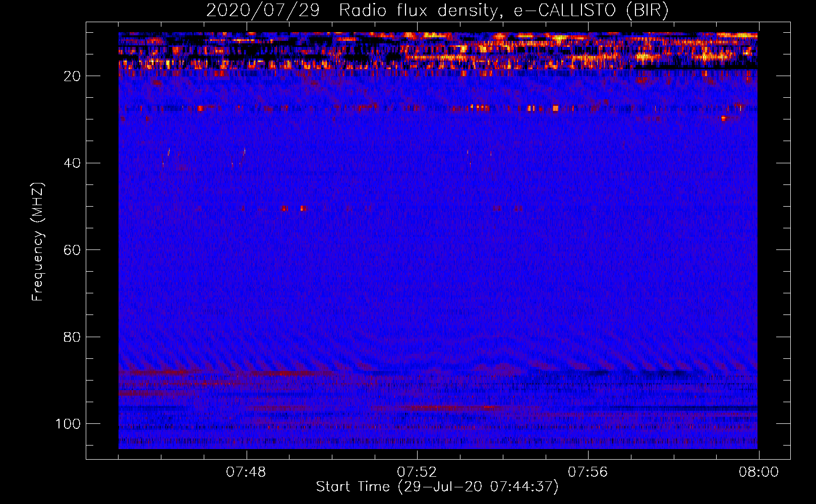
Task: Click the 100 MHz frequency tick label
Action: (68, 424)
